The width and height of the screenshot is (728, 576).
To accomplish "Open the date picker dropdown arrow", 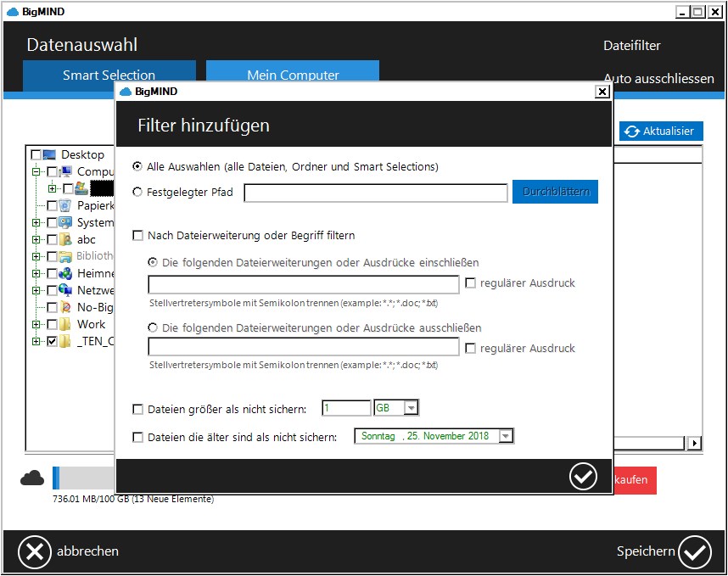I will (x=506, y=436).
